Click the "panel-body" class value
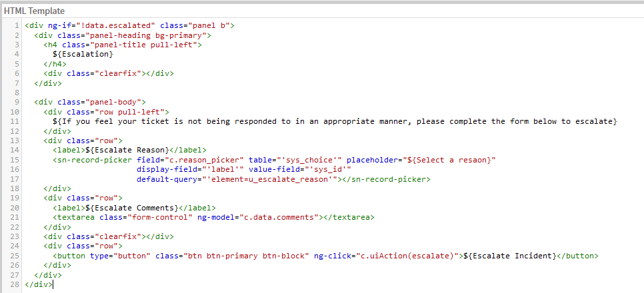644x293 pixels. [x=113, y=102]
